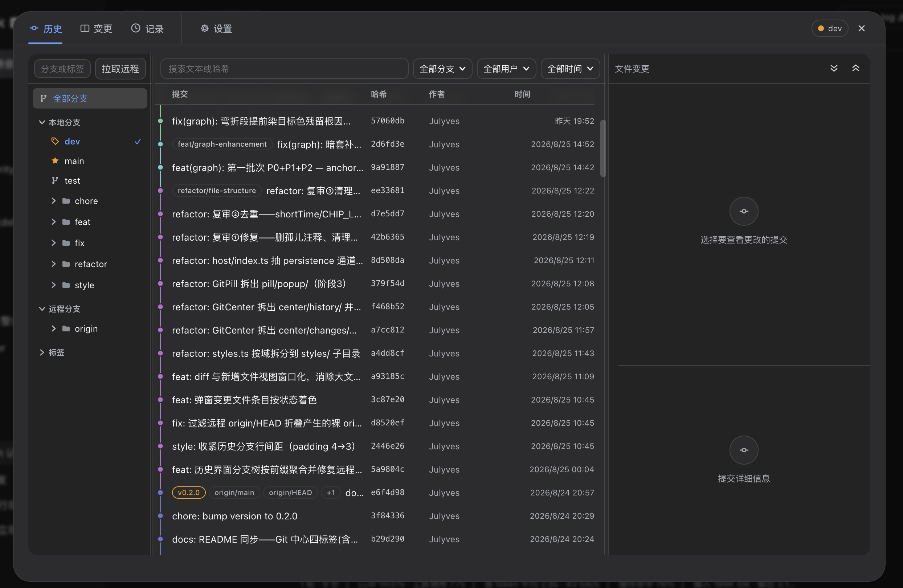This screenshot has width=903, height=588.
Task: Switch to the 历史 tab
Action: pos(45,28)
